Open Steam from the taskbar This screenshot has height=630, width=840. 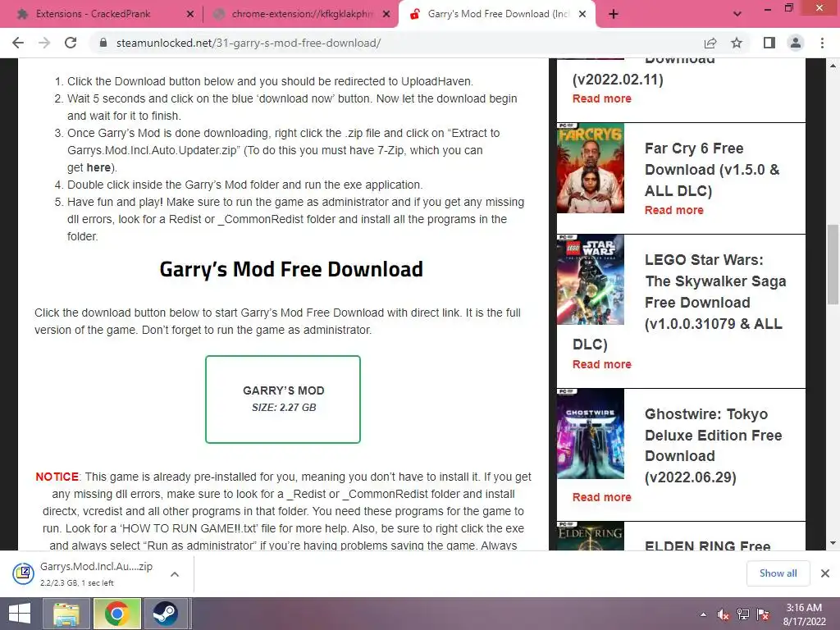coord(166,614)
